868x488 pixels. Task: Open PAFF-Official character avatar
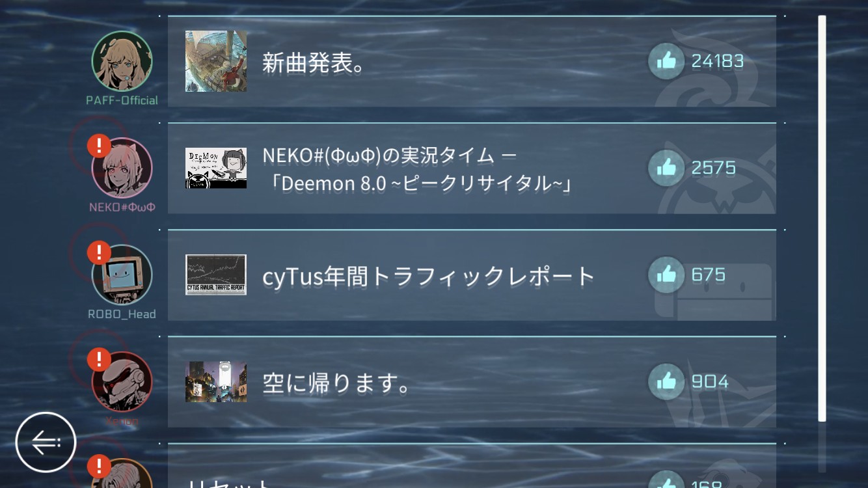point(122,61)
